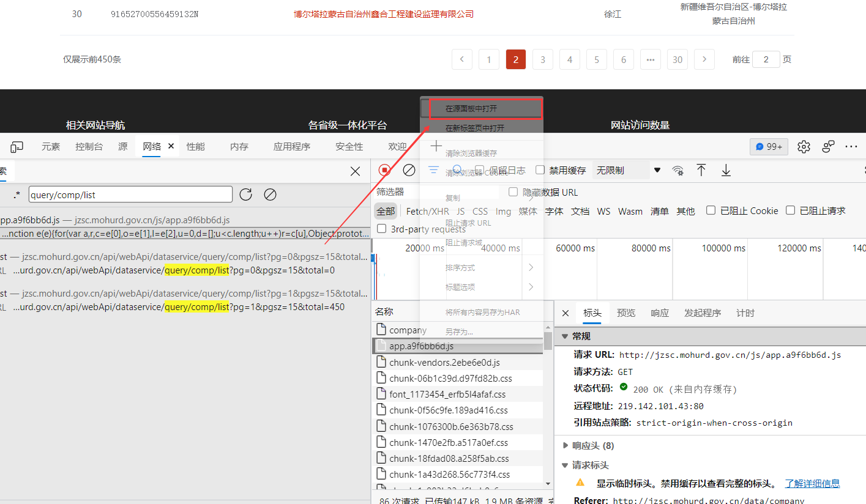
Task: Select font_1173454_erfb5l4afaf.css request
Action: 457,394
